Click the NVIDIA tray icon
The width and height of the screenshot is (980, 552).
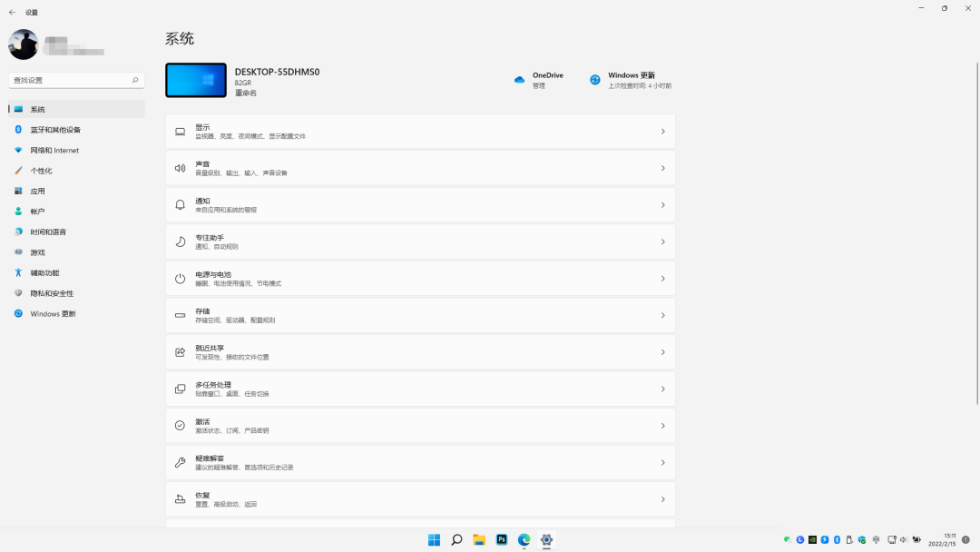pyautogui.click(x=812, y=539)
